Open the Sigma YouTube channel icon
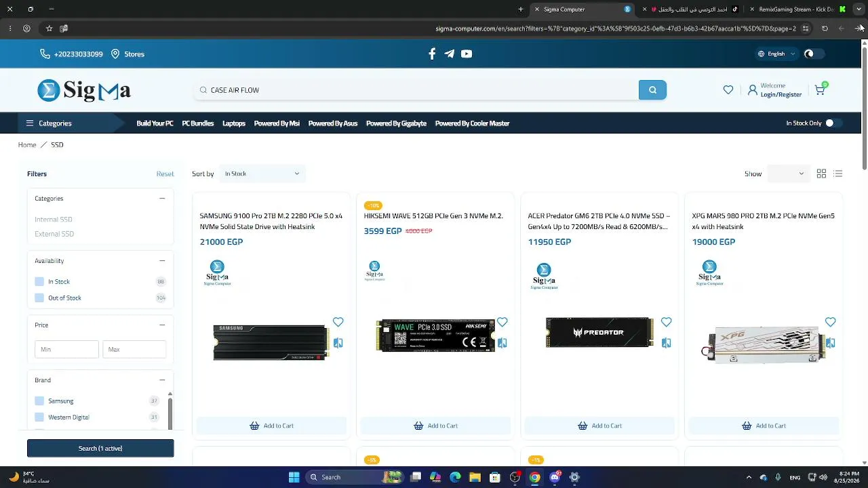This screenshot has height=488, width=868. point(467,54)
